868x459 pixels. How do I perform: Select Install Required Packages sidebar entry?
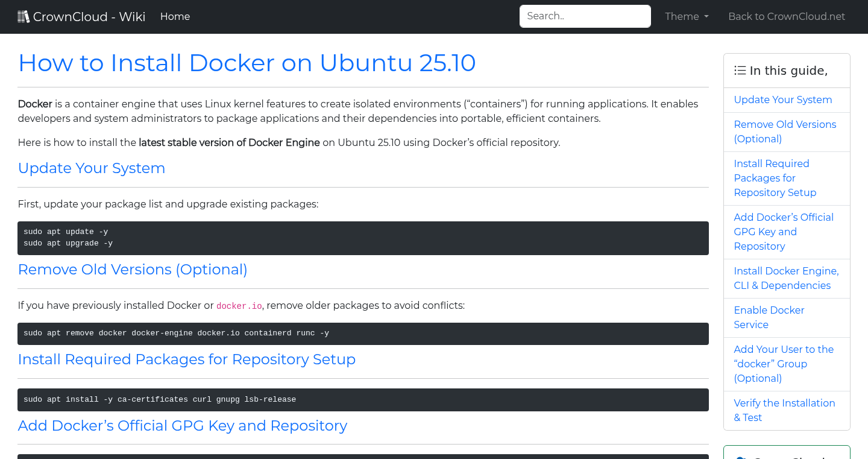tap(775, 178)
